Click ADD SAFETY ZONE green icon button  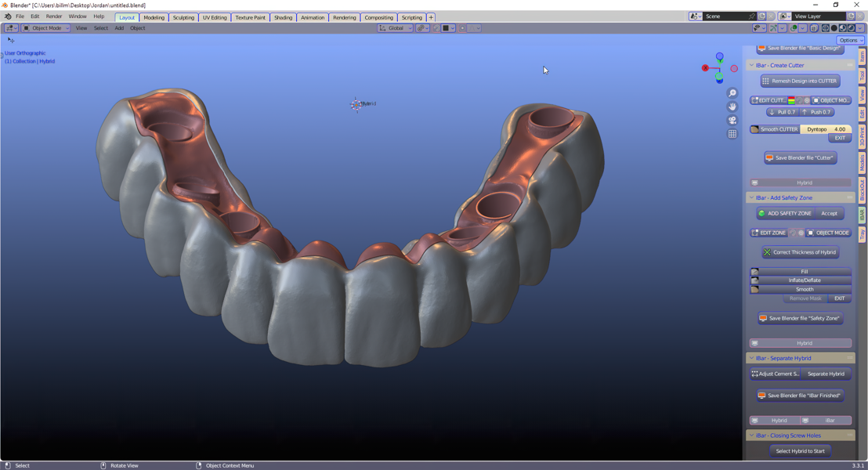tap(785, 213)
